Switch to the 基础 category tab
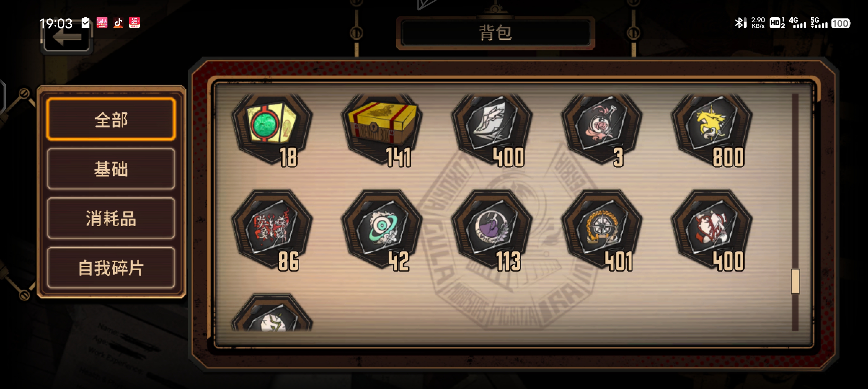The width and height of the screenshot is (868, 389). click(111, 169)
